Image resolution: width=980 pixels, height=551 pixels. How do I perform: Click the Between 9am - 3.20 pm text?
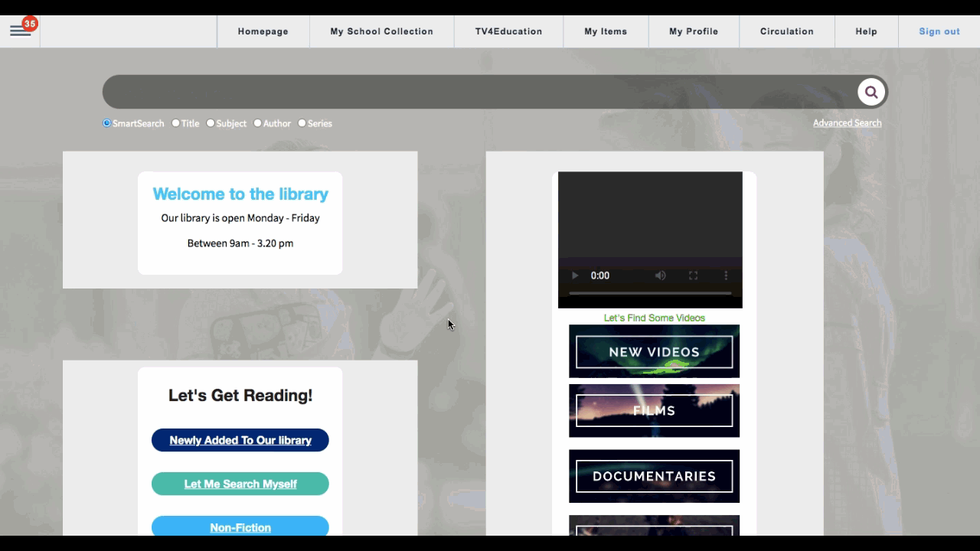(x=240, y=243)
